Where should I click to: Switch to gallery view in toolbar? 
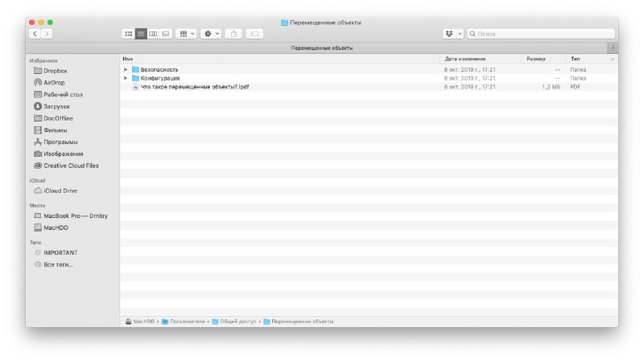point(165,34)
